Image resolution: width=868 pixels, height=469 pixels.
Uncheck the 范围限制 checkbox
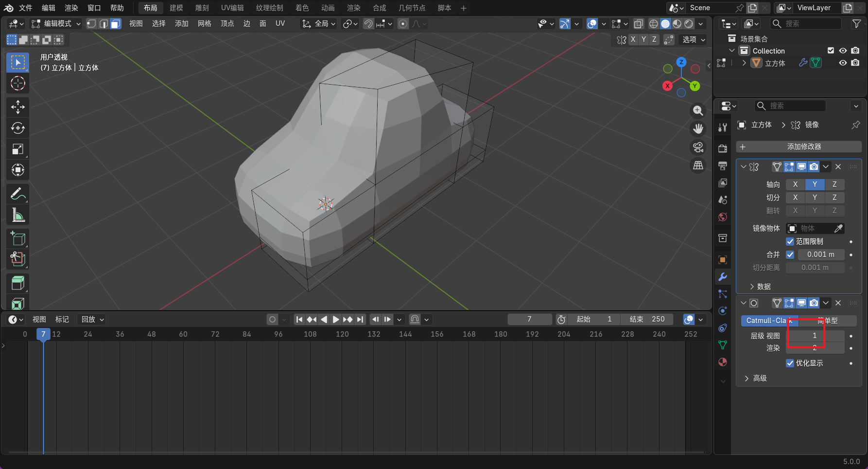[790, 241]
